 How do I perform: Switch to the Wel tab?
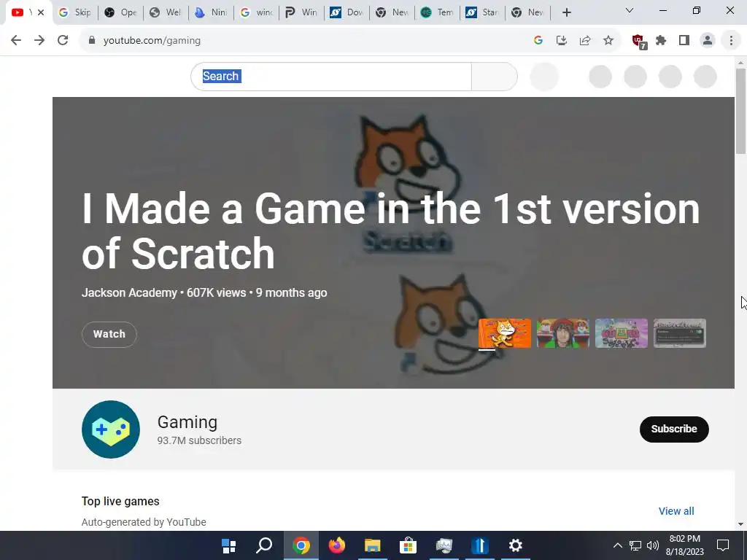[166, 12]
